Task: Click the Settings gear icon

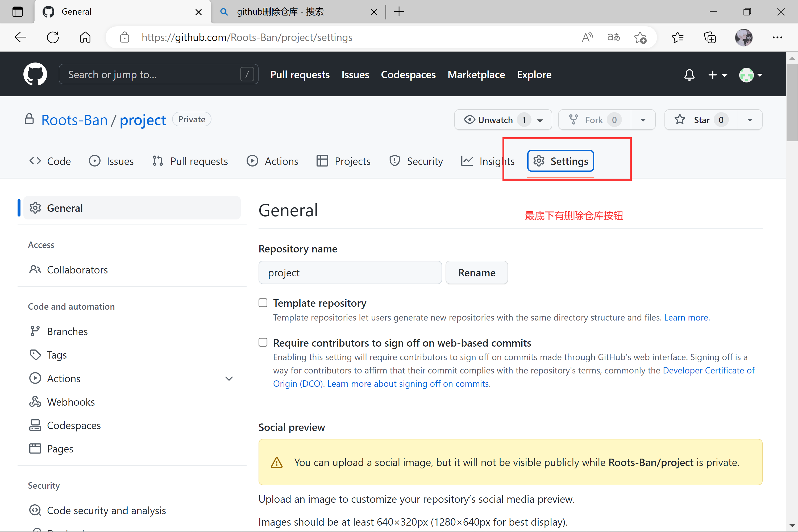Action: tap(538, 161)
